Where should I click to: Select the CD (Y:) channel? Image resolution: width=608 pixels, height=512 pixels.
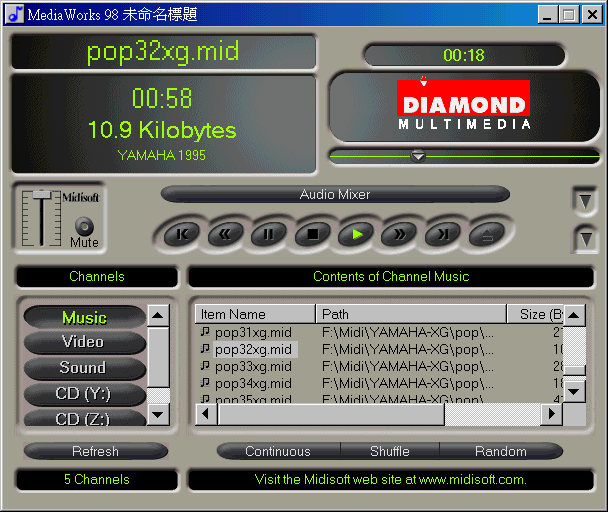[85, 394]
